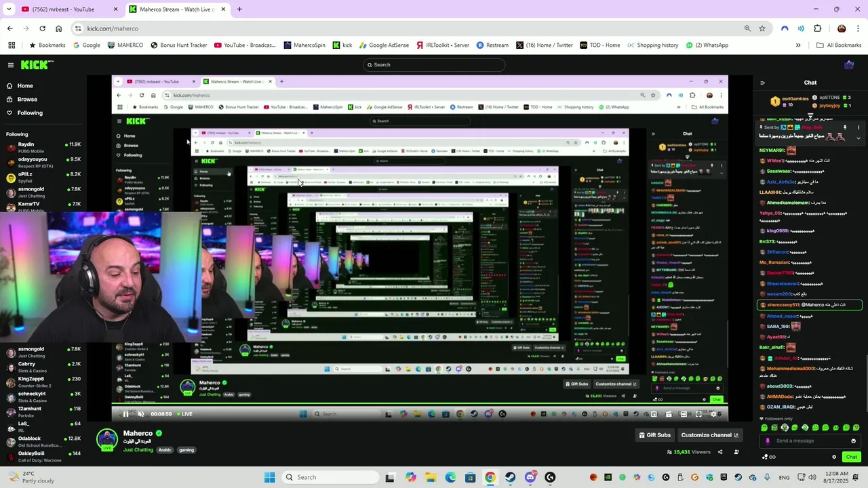Open the Kick header top-right icon
The width and height of the screenshot is (868, 488).
[849, 65]
